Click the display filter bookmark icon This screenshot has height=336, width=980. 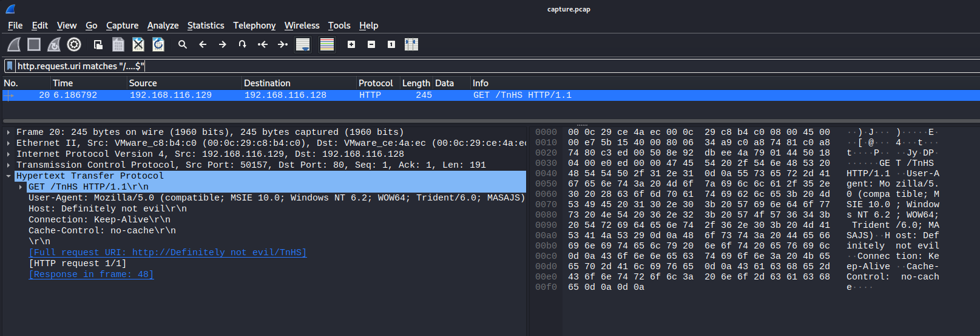pos(10,66)
